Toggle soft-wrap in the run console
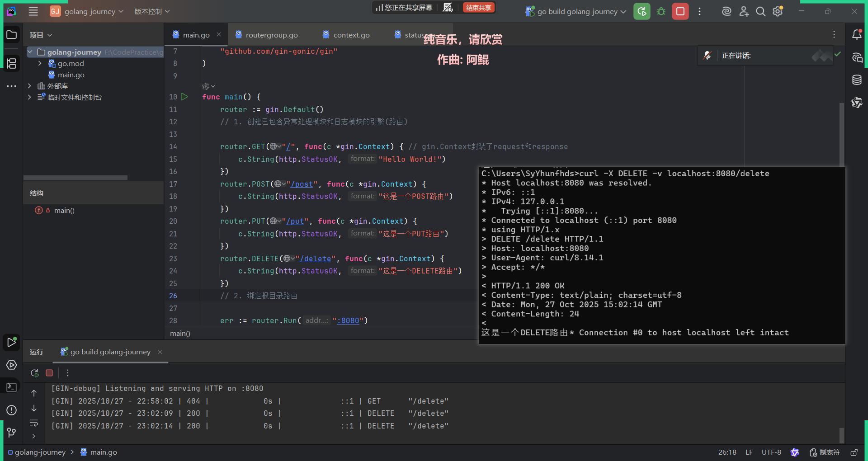Image resolution: width=868 pixels, height=461 pixels. (34, 423)
